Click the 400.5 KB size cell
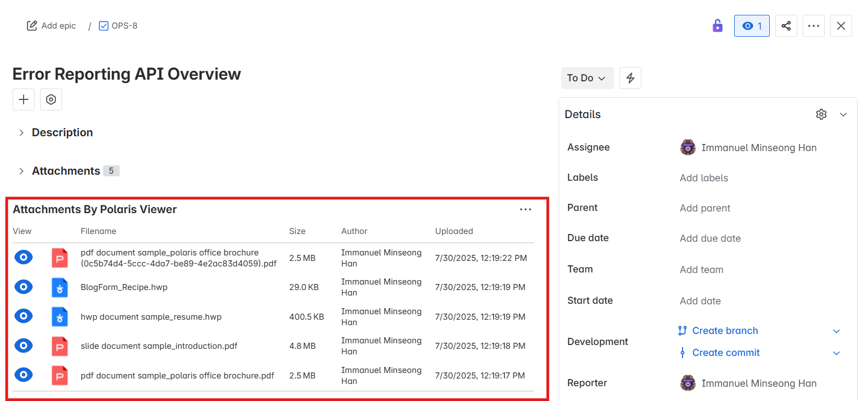This screenshot has width=868, height=401. (307, 317)
